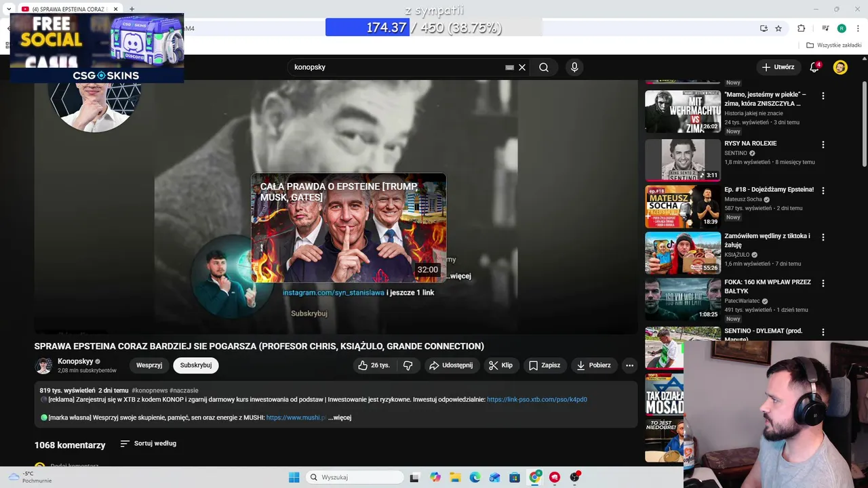Select the SPRAWA EPSTEINA CORAZ browser tab
Viewport: 868px width, 488px height.
click(69, 9)
